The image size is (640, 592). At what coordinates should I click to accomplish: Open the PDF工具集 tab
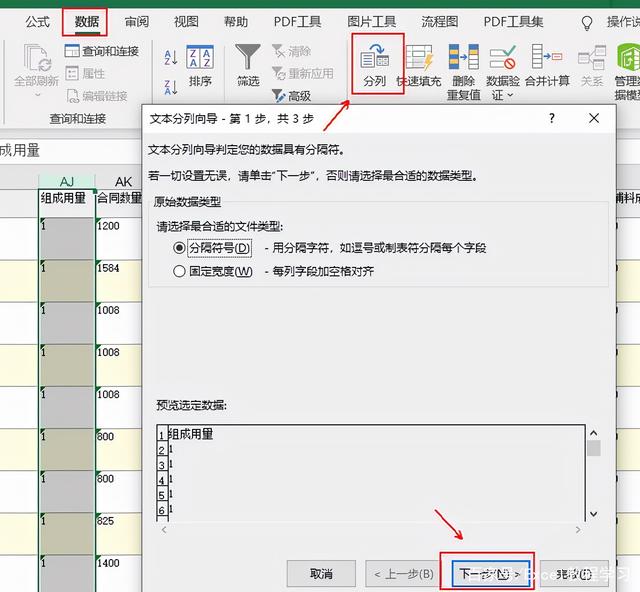point(513,22)
